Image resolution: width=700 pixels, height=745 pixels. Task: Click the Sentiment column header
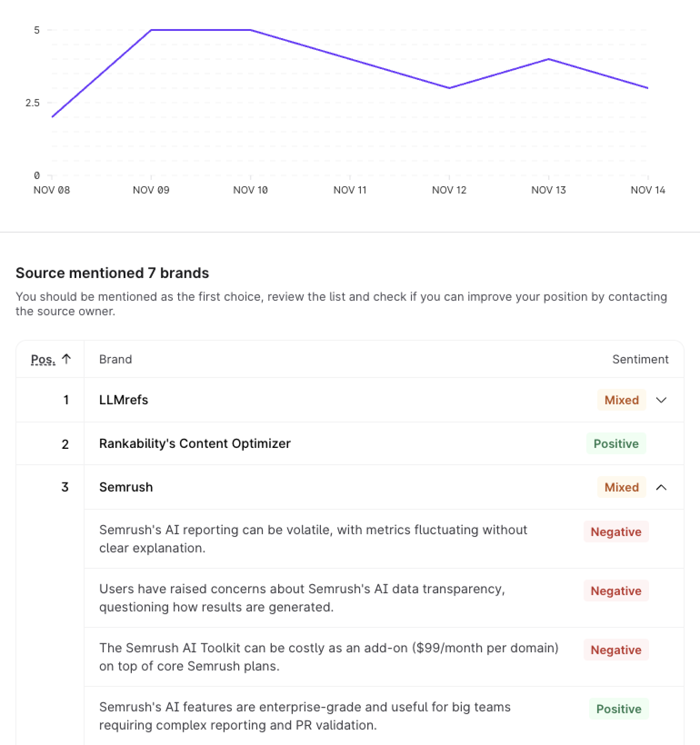640,359
